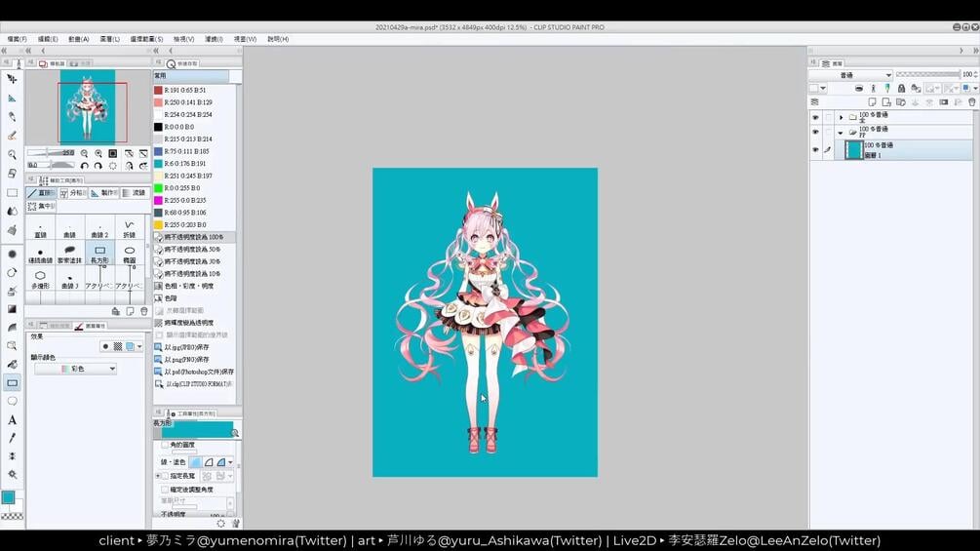Click the New Raster Layer icon
The height and width of the screenshot is (551, 980).
872,101
